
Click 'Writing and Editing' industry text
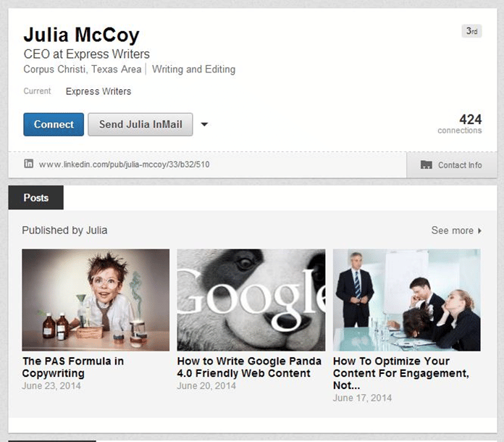pos(193,69)
